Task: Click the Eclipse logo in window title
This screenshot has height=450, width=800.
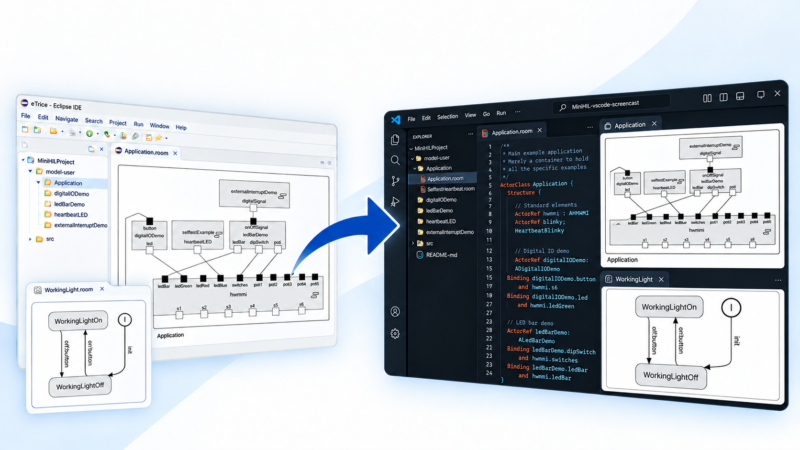Action: tap(24, 103)
